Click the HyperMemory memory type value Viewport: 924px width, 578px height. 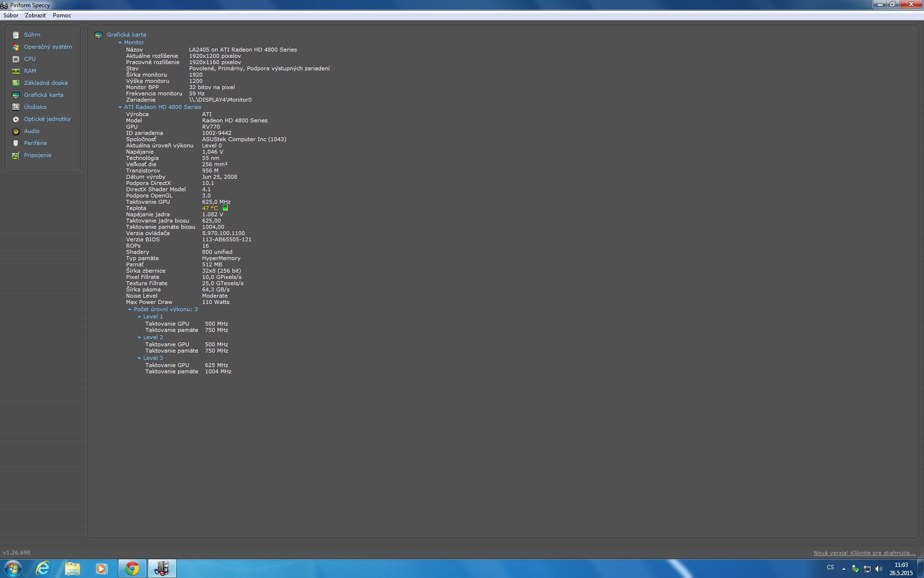pos(221,258)
